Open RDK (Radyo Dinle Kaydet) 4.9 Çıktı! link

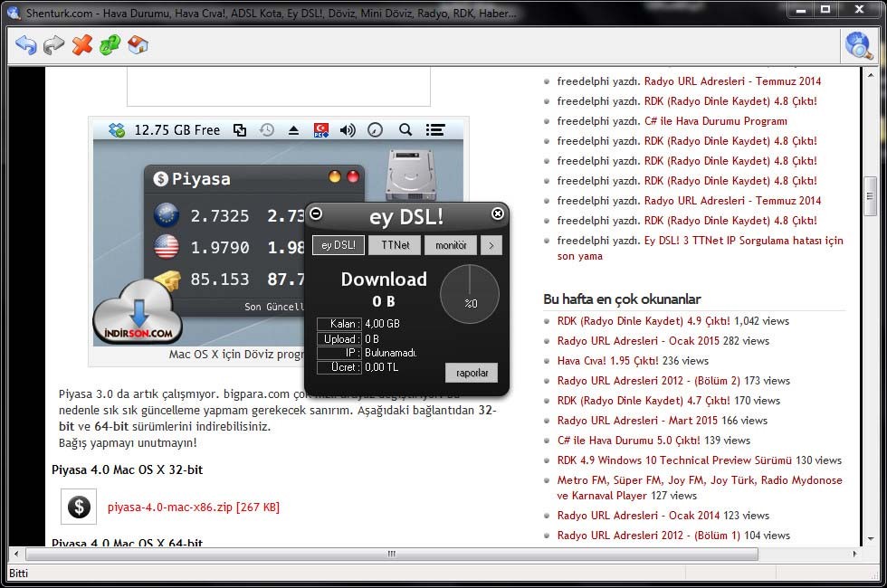(644, 321)
